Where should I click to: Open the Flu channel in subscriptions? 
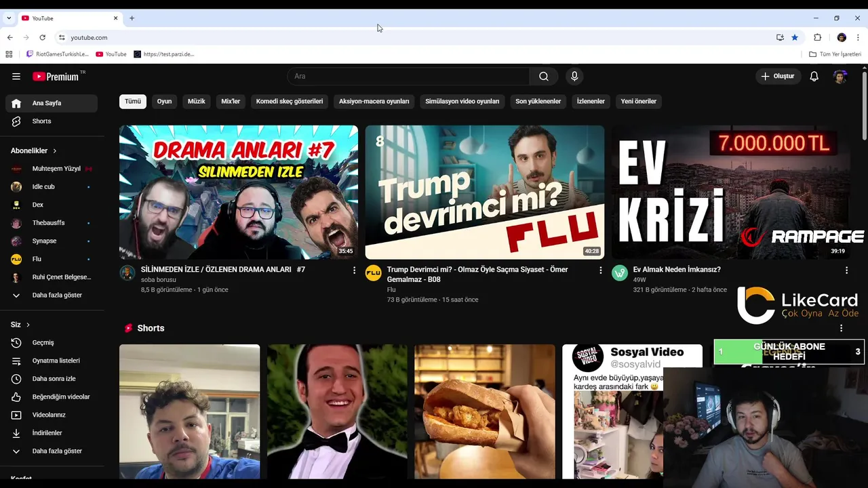(x=52, y=259)
